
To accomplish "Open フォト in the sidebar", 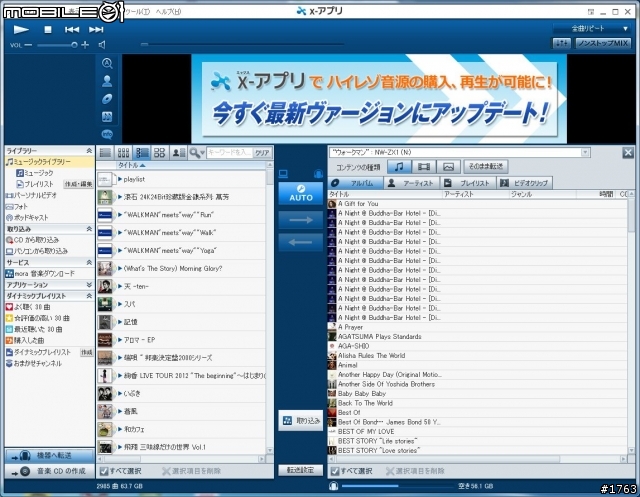I will point(17,206).
